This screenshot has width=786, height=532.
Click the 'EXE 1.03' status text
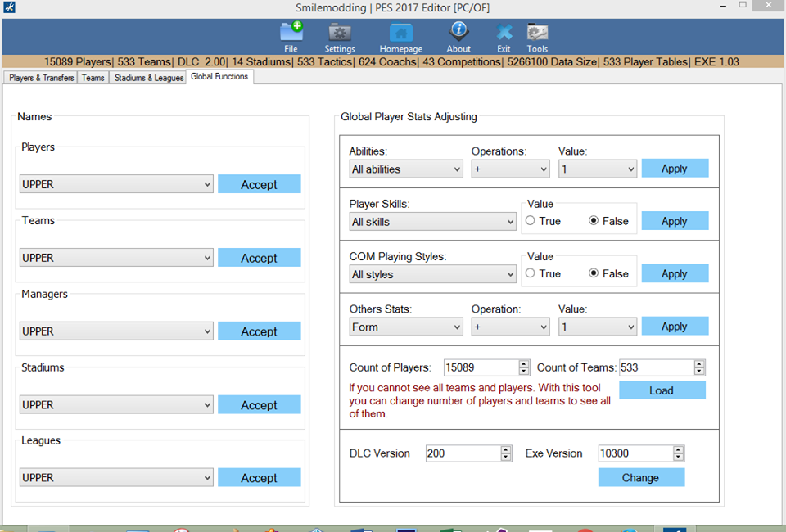[x=716, y=61]
